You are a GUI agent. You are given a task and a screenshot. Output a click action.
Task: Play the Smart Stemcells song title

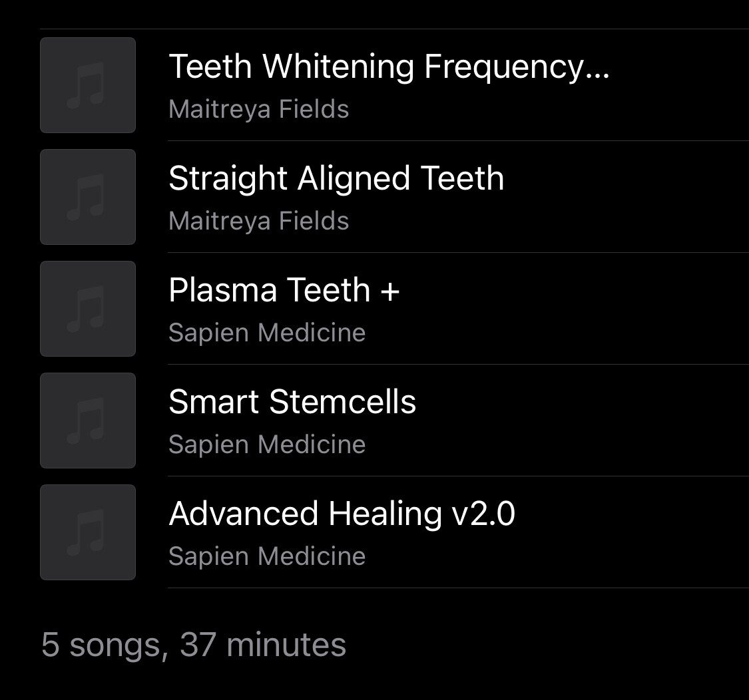(292, 402)
